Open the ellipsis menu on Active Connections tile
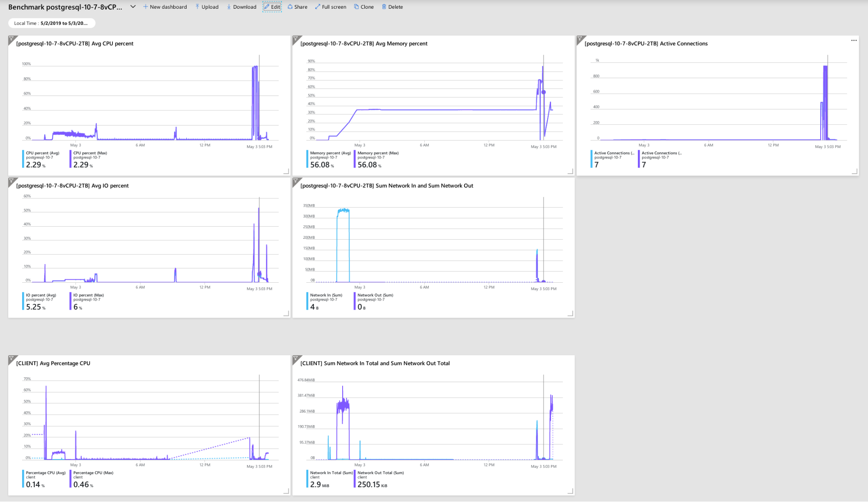The height and width of the screenshot is (502, 868). coord(854,40)
